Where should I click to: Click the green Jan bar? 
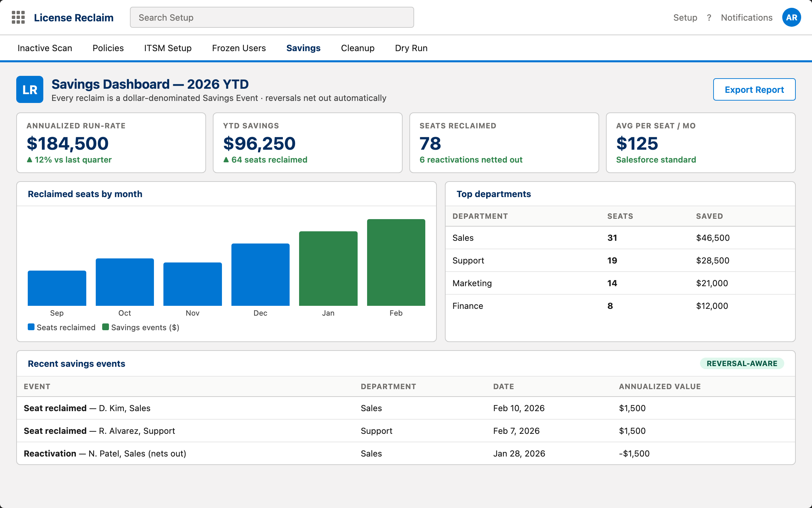coord(328,269)
